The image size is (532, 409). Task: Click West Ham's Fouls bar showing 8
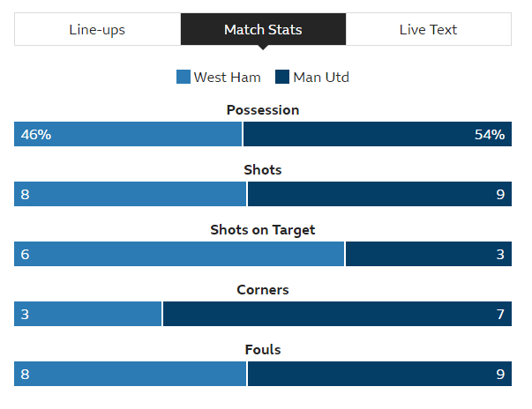(x=131, y=375)
